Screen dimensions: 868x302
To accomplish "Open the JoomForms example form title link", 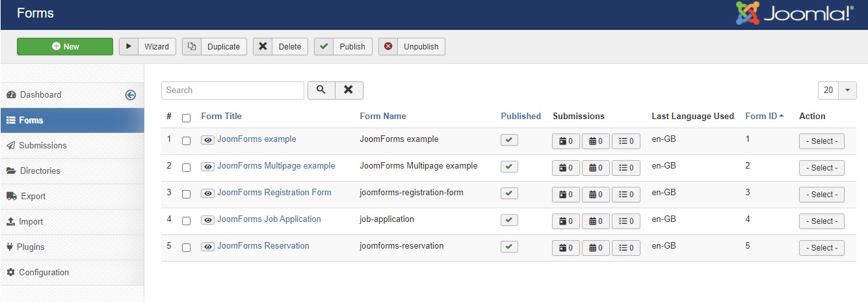I will click(x=257, y=139).
